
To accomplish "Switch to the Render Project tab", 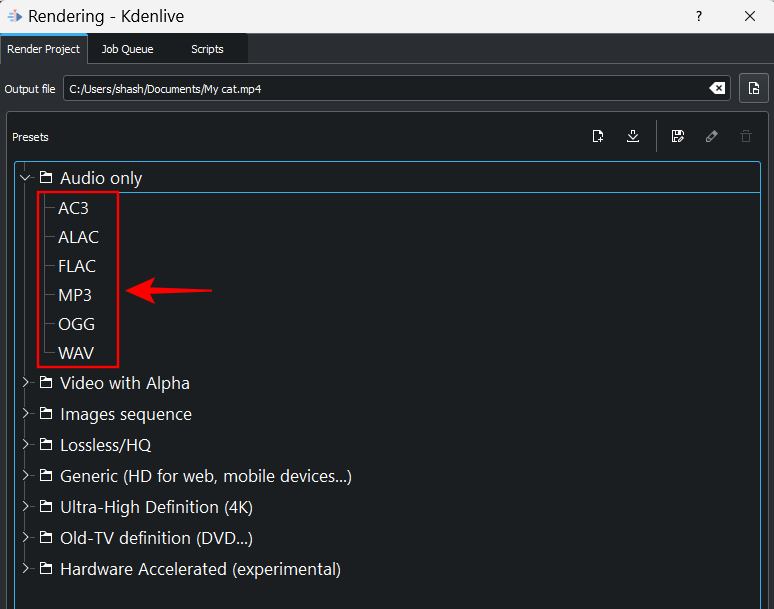I will point(43,49).
